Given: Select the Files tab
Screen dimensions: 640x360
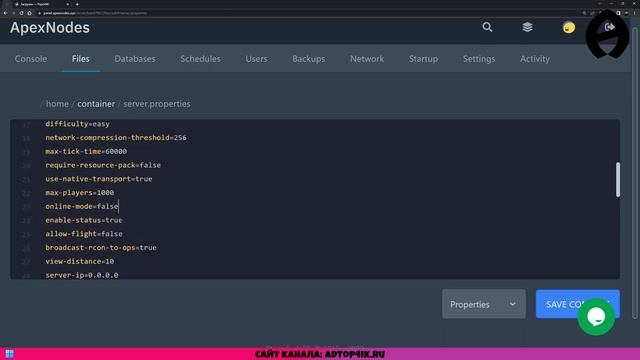Looking at the screenshot, I should [x=80, y=59].
